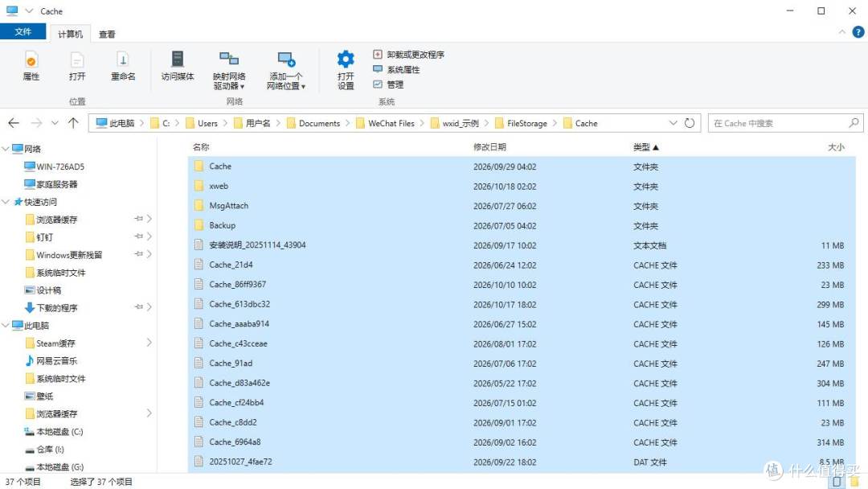Sort by 修改日期 column header
This screenshot has width=868, height=489.
pyautogui.click(x=489, y=146)
